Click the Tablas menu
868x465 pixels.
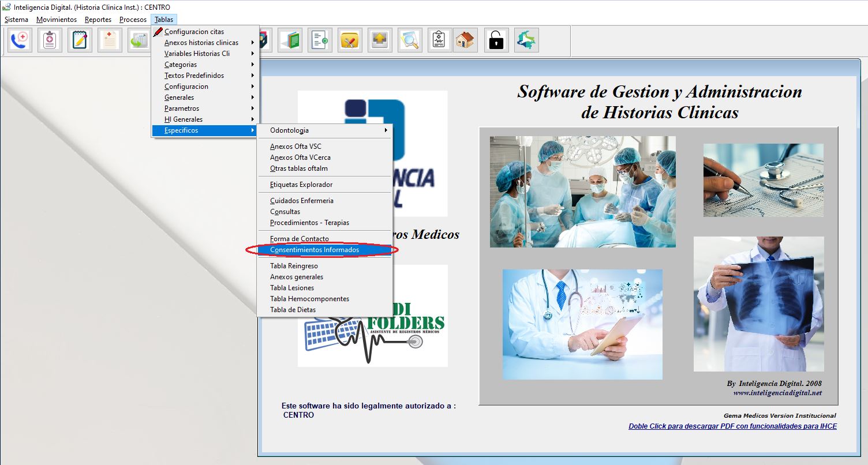point(164,20)
